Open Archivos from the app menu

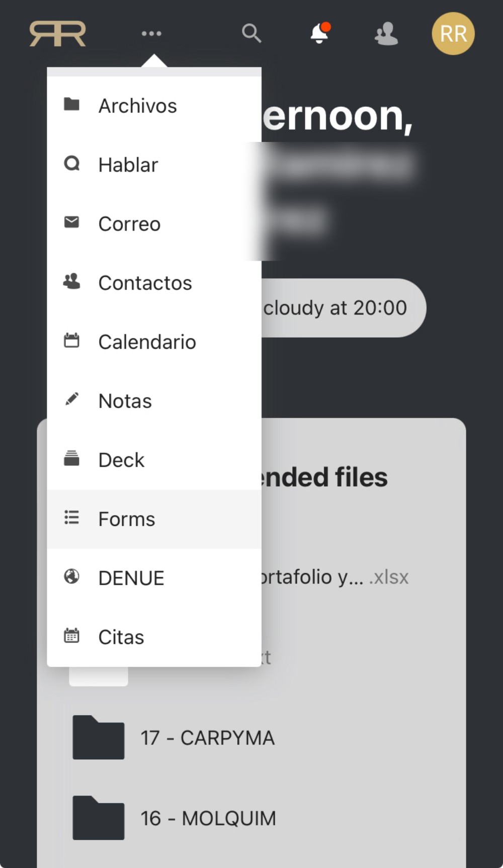click(137, 106)
